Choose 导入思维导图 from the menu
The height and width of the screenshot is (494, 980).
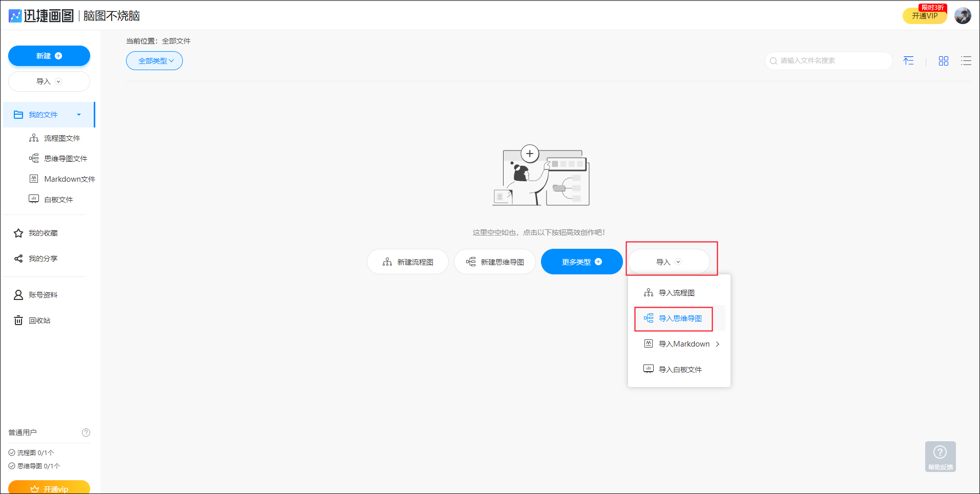pos(679,318)
